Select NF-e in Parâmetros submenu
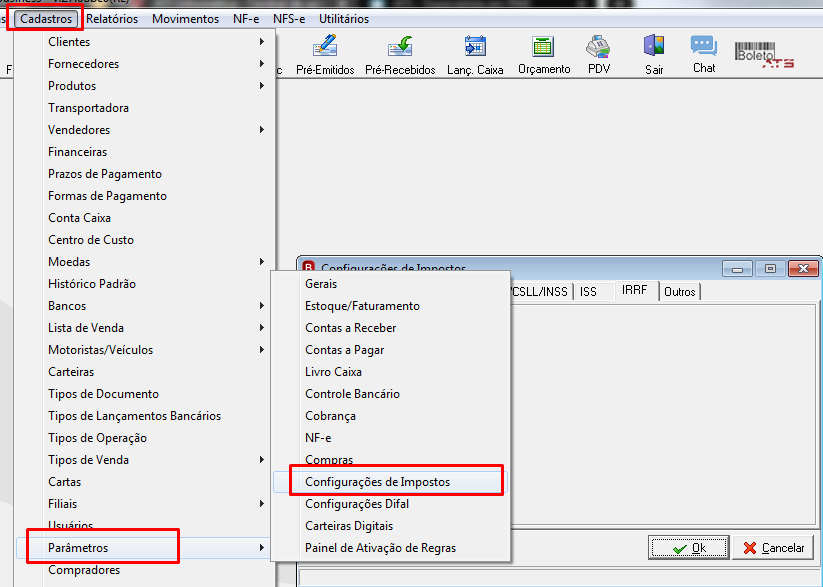Screen dimensions: 823x587 click(x=391, y=437)
